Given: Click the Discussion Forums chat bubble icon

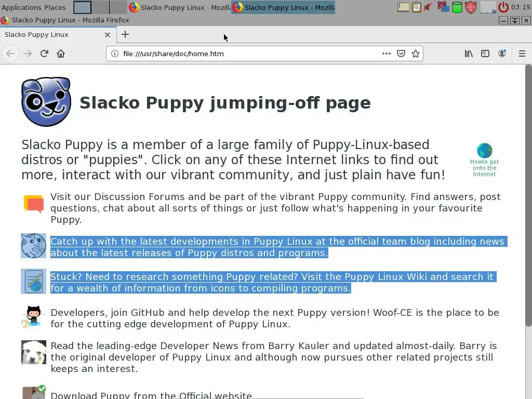Looking at the screenshot, I should click(x=34, y=204).
